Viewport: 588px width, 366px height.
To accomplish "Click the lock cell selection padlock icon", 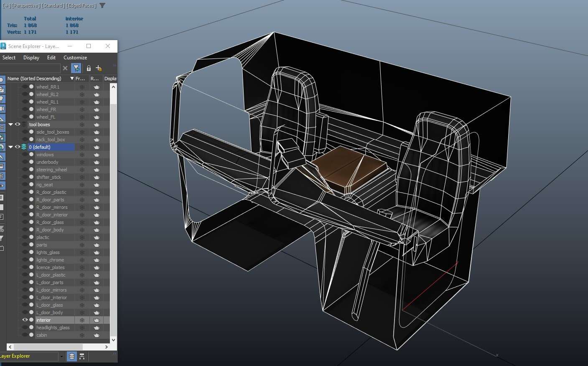I will coord(89,68).
